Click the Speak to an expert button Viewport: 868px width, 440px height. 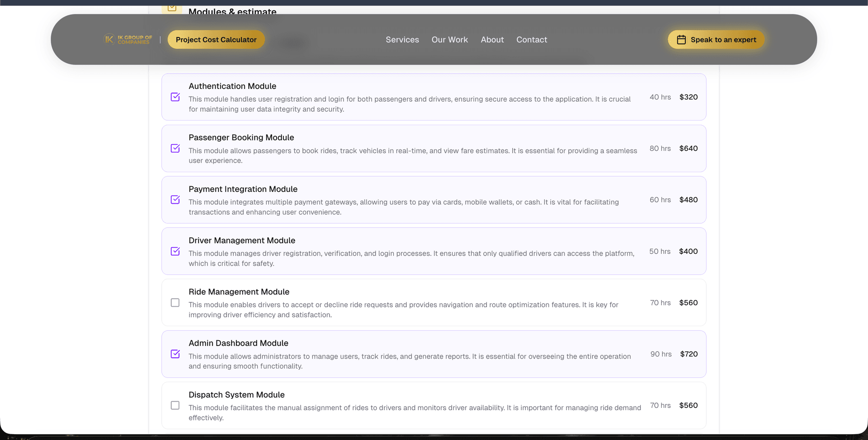click(x=716, y=40)
